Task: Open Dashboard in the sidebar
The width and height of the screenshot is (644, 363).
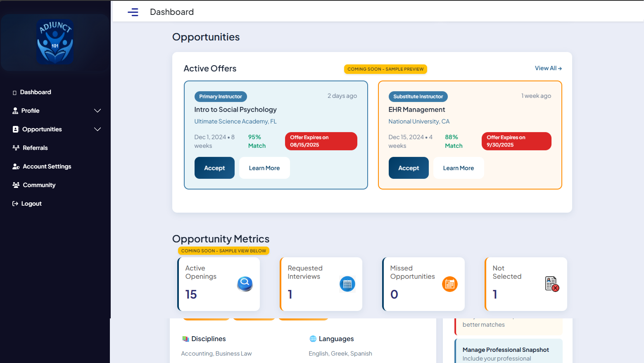Action: (36, 92)
